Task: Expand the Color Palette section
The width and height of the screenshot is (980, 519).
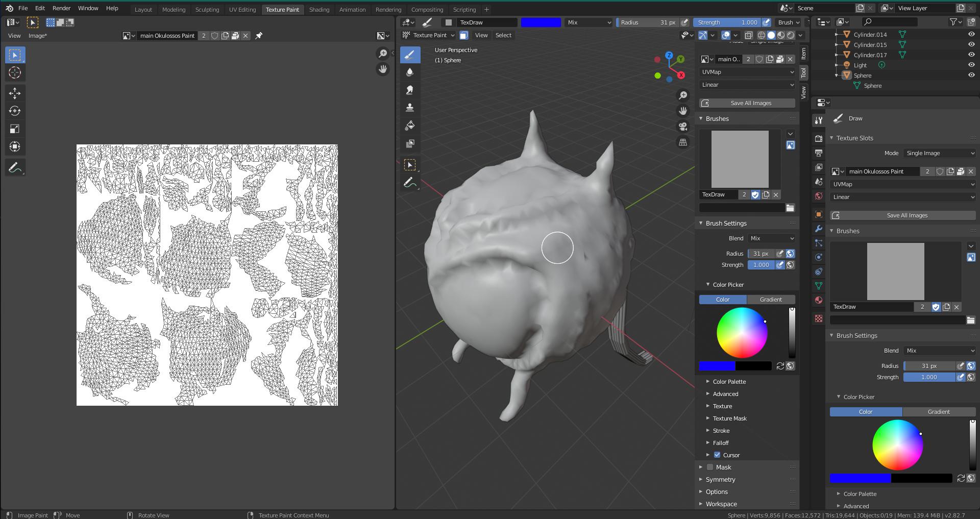Action: click(x=729, y=382)
